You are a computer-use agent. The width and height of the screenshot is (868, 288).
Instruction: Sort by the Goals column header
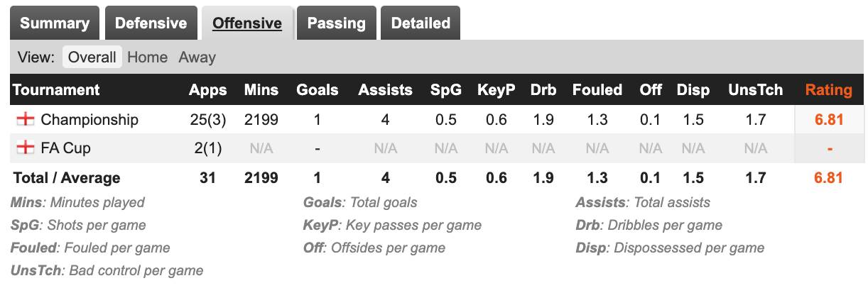click(x=317, y=90)
